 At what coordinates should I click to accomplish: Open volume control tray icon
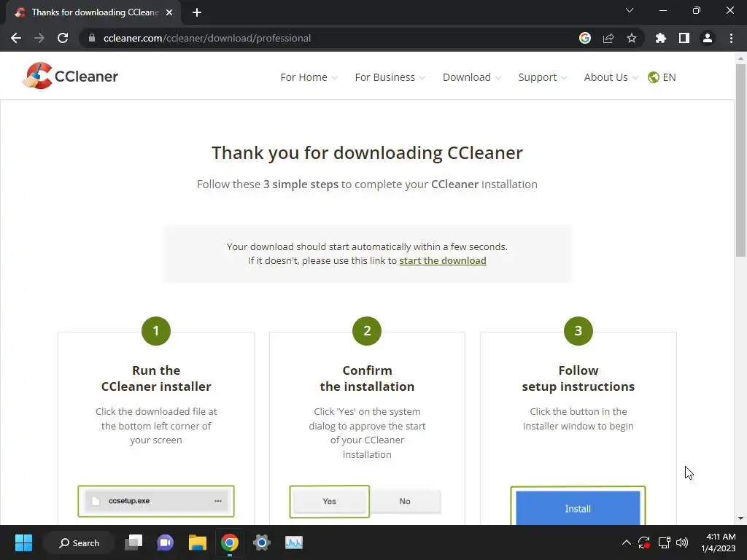coord(682,542)
